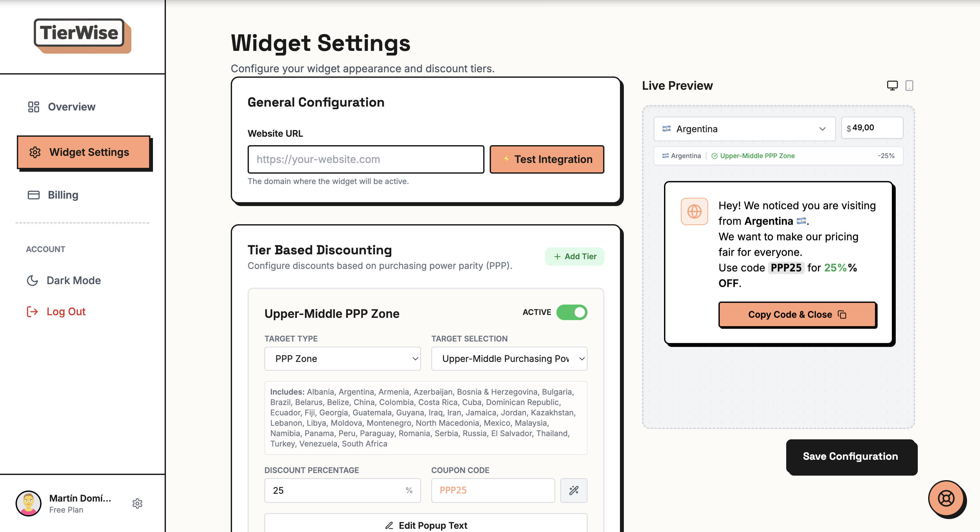Screen dimensions: 980x532
Task: Navigate to Billing from the sidebar
Action: pos(63,195)
